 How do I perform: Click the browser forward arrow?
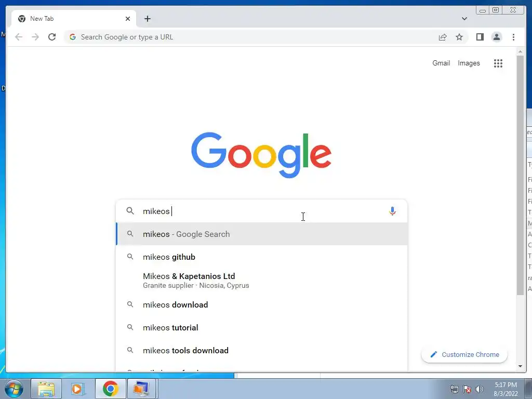[35, 37]
